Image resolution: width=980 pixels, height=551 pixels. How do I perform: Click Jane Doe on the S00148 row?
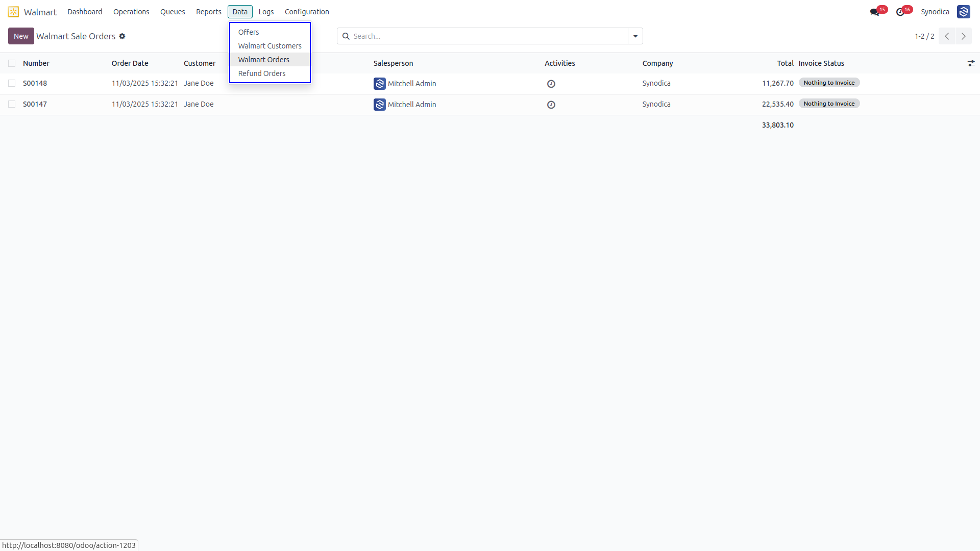199,83
